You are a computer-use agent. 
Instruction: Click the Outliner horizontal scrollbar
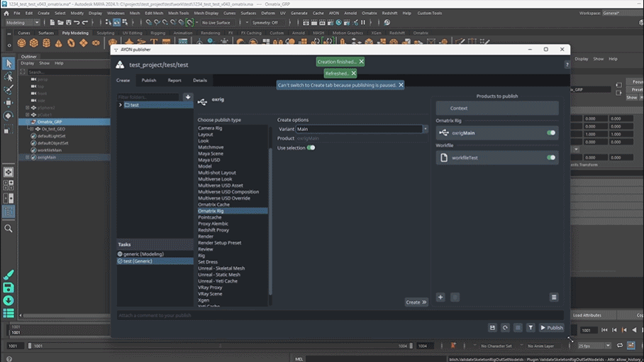(67, 316)
